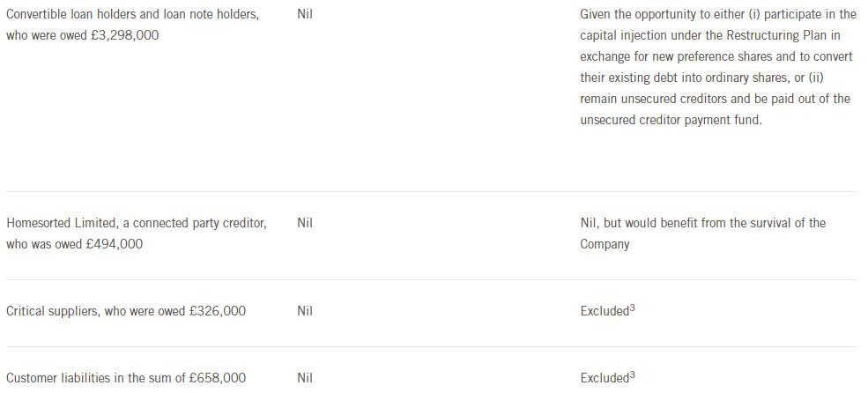Viewport: 868px width, 393px height.
Task: Click middle-column 'Nil' in the Homesorted Limited row
Action: pyautogui.click(x=305, y=223)
